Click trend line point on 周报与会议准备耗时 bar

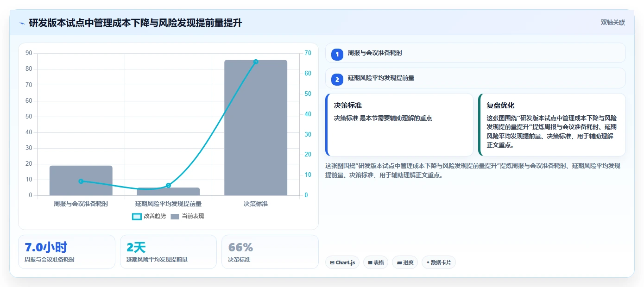click(81, 181)
